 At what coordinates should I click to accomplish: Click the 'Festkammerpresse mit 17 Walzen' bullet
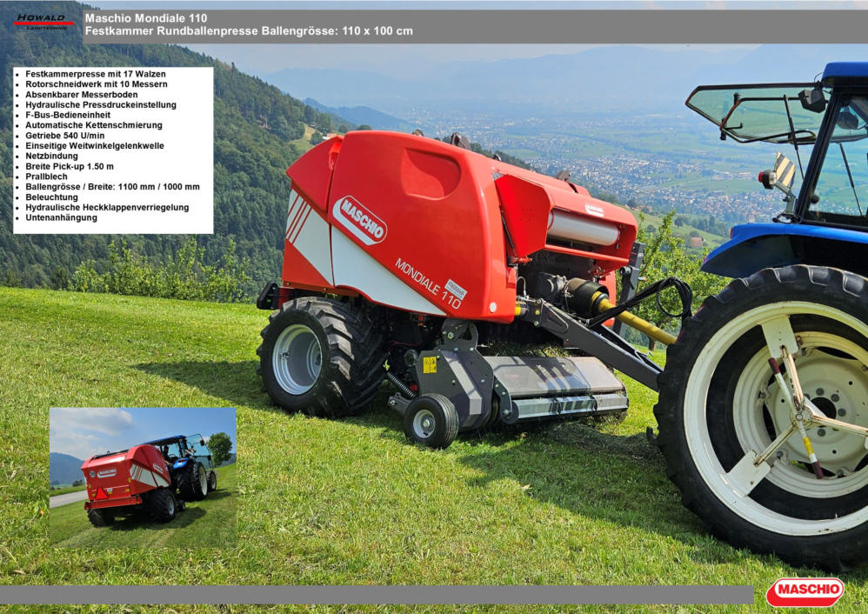point(96,75)
